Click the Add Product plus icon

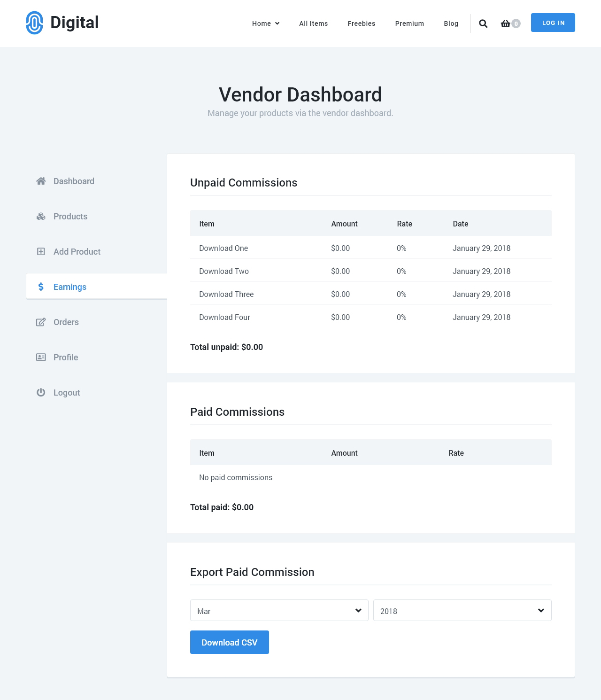click(x=41, y=252)
